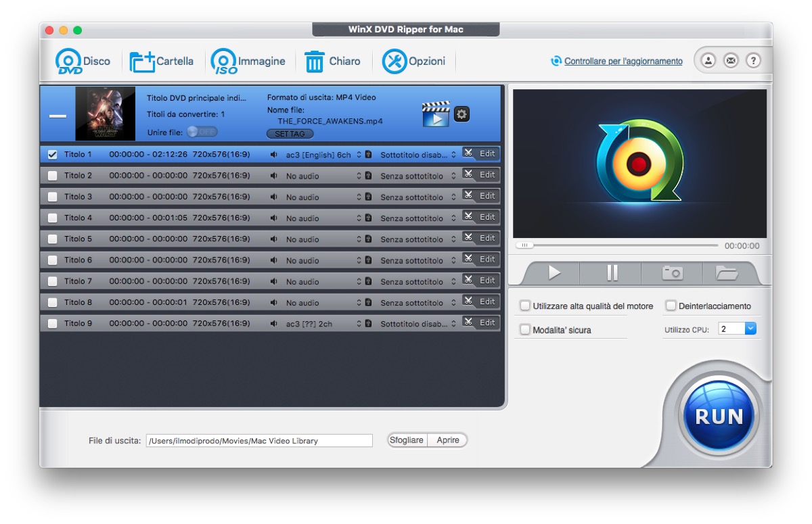Click the Aprire open button
This screenshot has width=812, height=524.
(447, 440)
